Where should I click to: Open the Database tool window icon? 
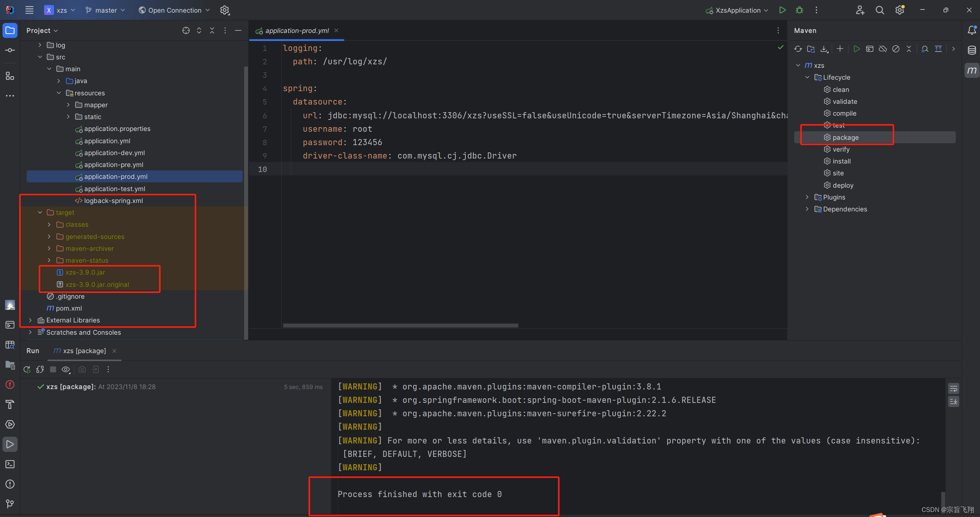pos(972,50)
